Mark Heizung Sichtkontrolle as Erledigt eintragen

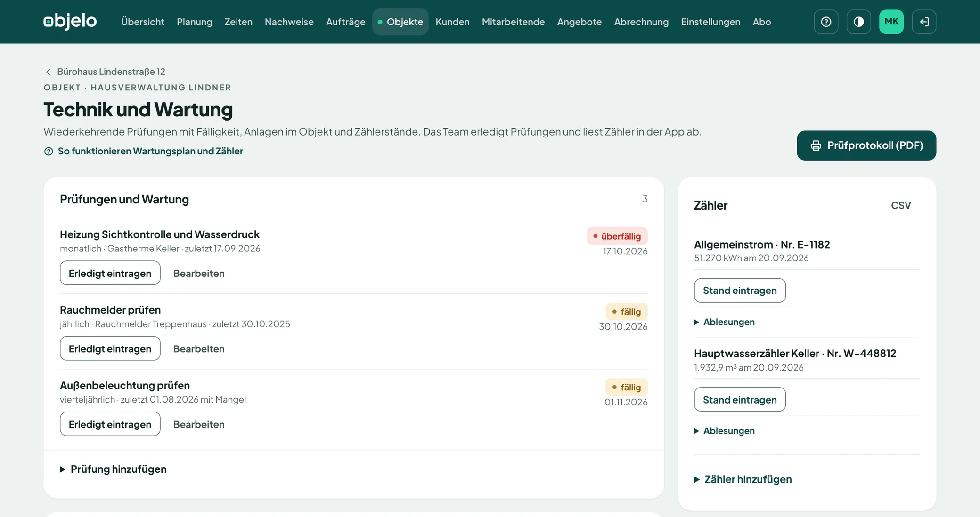pyautogui.click(x=110, y=273)
